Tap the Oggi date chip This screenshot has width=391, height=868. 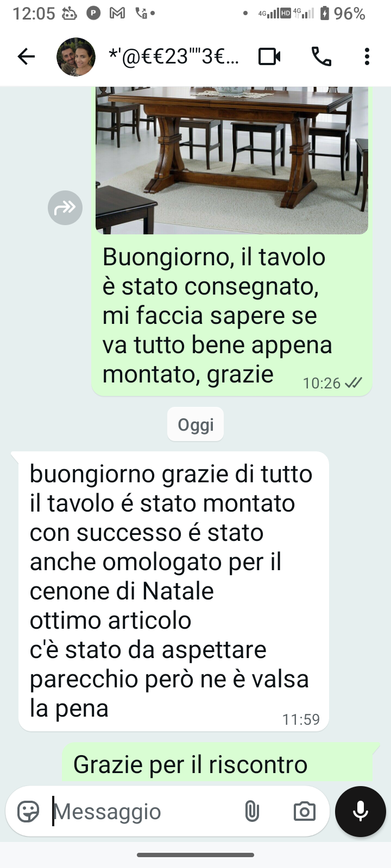click(x=195, y=424)
